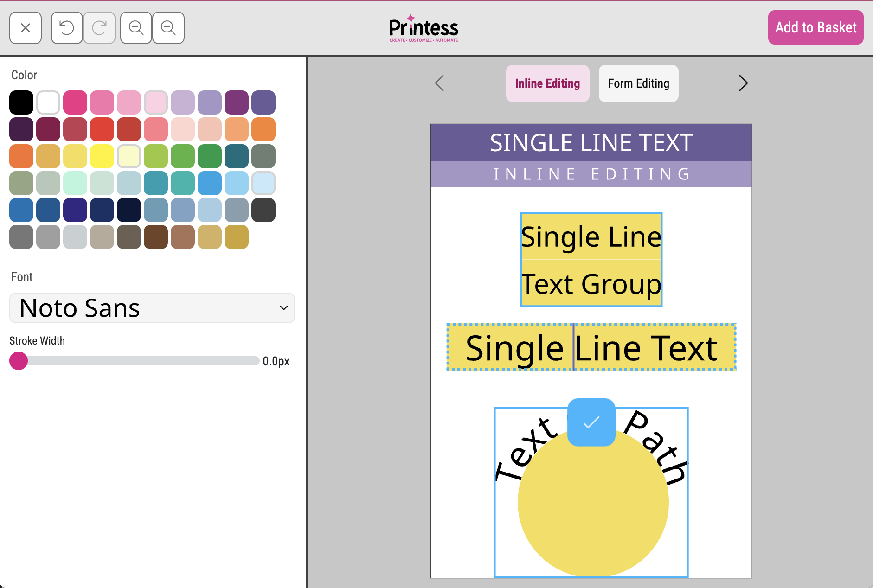
Task: Zoom out with the magnifier minus icon
Action: click(168, 28)
